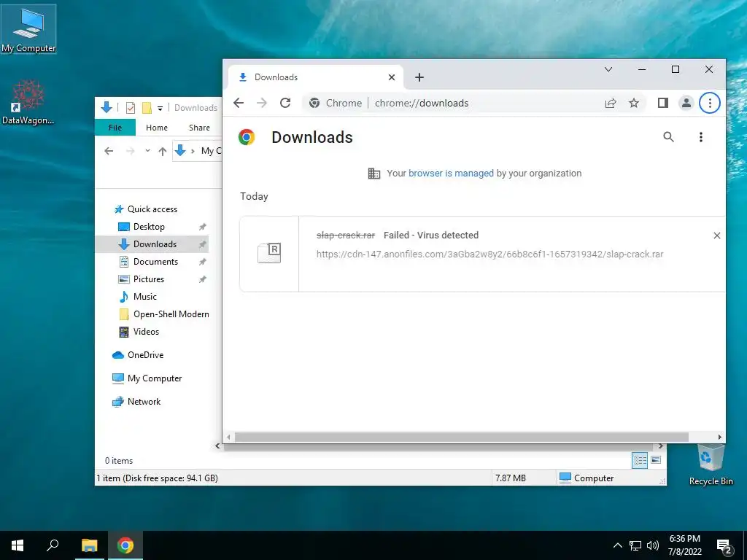
Task: Select Downloads in Explorer sidebar
Action: pos(152,244)
